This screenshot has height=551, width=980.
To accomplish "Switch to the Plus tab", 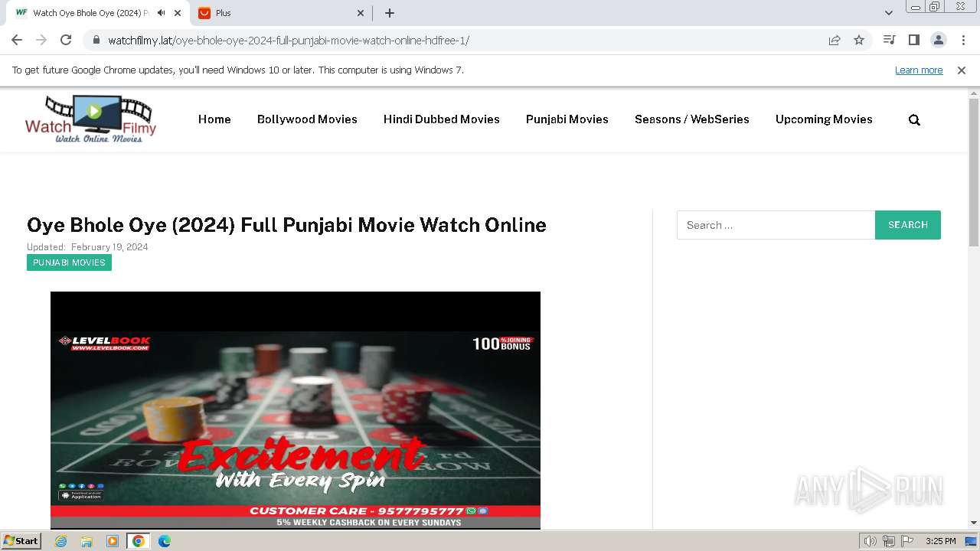I will pyautogui.click(x=281, y=13).
